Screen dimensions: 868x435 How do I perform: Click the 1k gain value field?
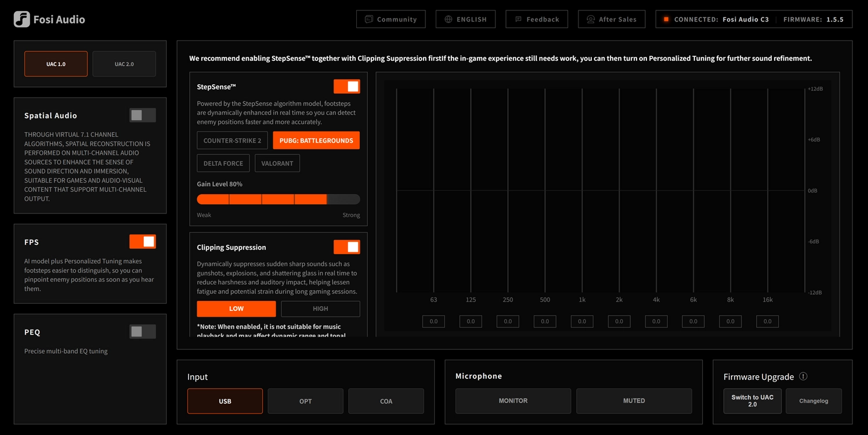582,321
